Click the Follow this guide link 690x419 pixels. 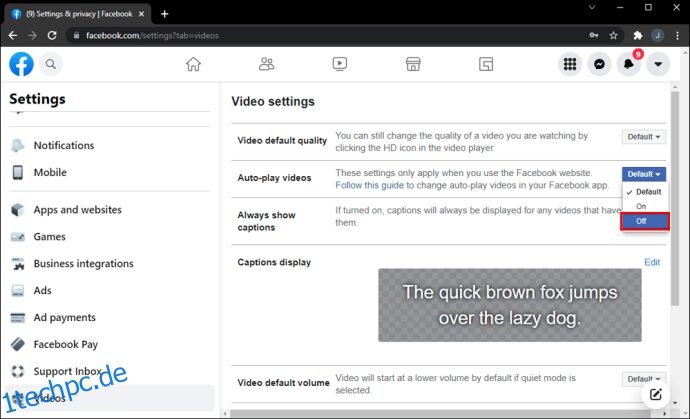click(369, 185)
